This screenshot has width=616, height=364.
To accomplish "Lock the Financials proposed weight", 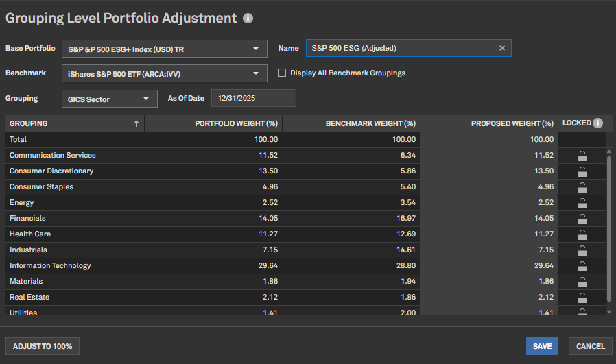I will click(582, 219).
